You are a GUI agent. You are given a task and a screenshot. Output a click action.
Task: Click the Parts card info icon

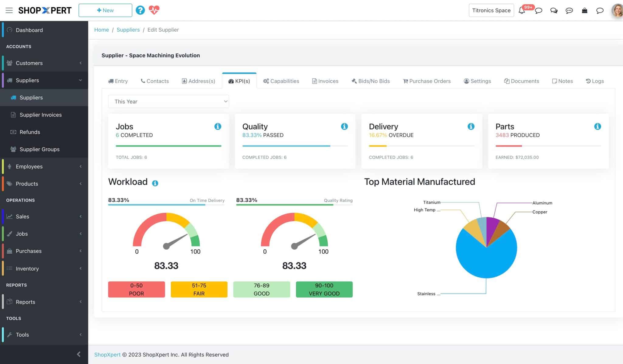pyautogui.click(x=597, y=127)
